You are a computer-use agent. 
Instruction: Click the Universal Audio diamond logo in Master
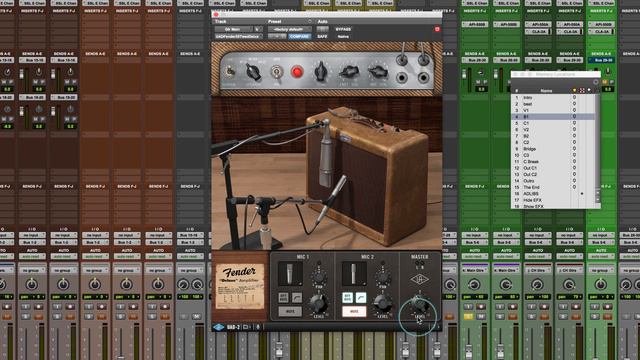tap(420, 280)
